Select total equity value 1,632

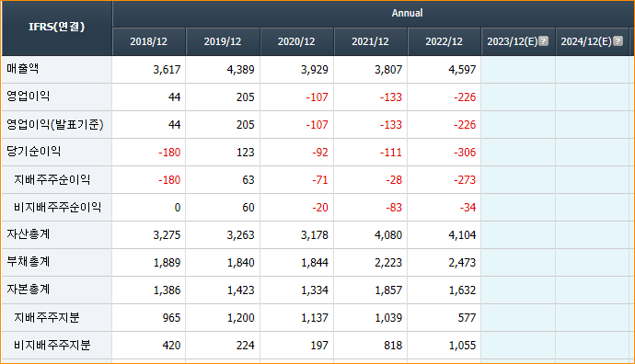point(462,290)
